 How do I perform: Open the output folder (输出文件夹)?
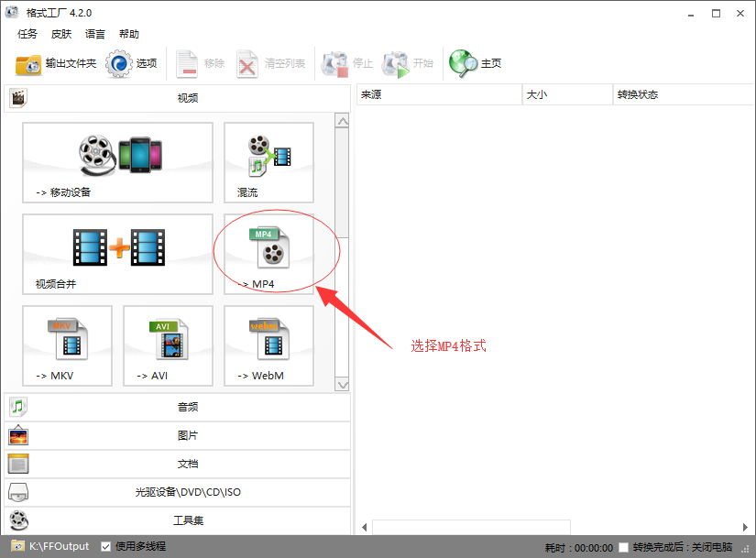click(x=56, y=63)
